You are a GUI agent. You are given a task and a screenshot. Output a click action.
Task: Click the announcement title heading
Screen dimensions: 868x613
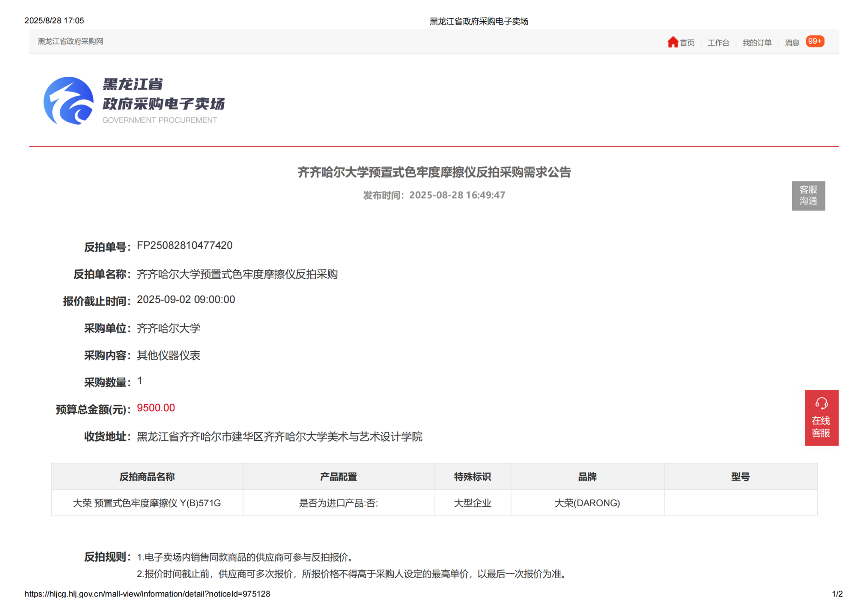[x=434, y=172]
